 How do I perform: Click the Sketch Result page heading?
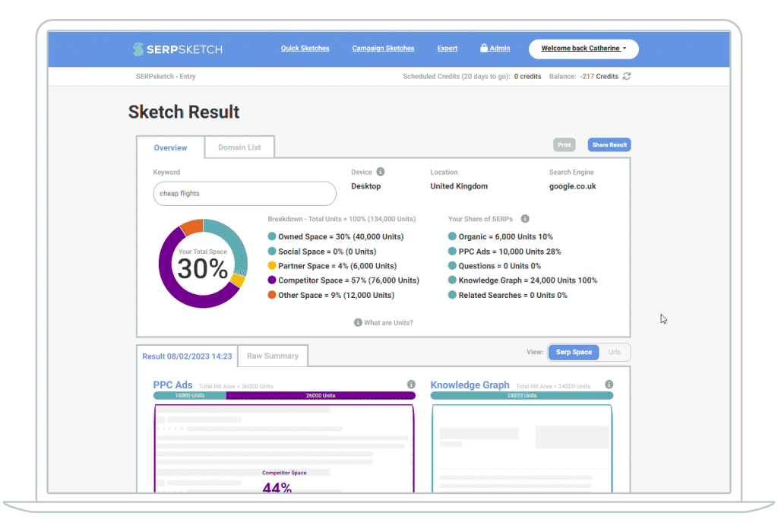tap(184, 112)
